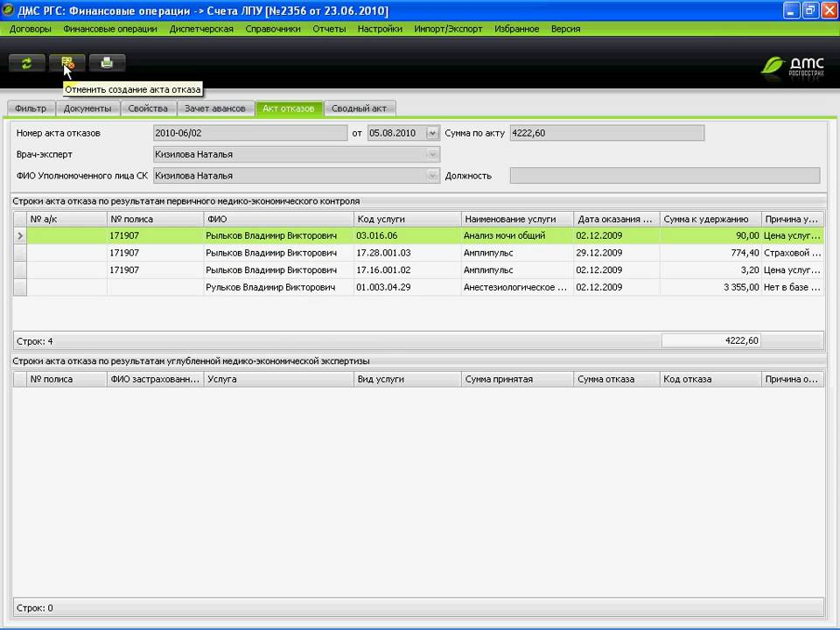Screen dimensions: 840x630
Task: Sort by ФИО застрахованн... column header
Action: [155, 379]
